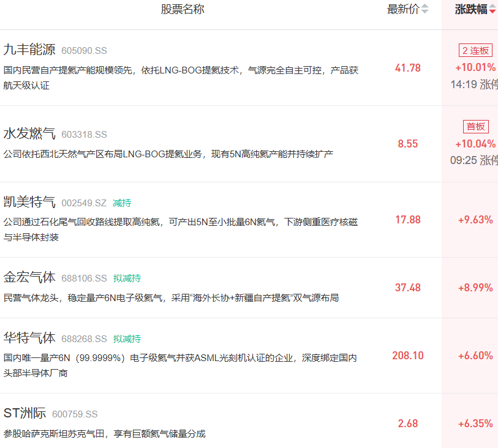This screenshot has width=498, height=448.
Task: Click the +10.01% change value
Action: click(x=475, y=67)
